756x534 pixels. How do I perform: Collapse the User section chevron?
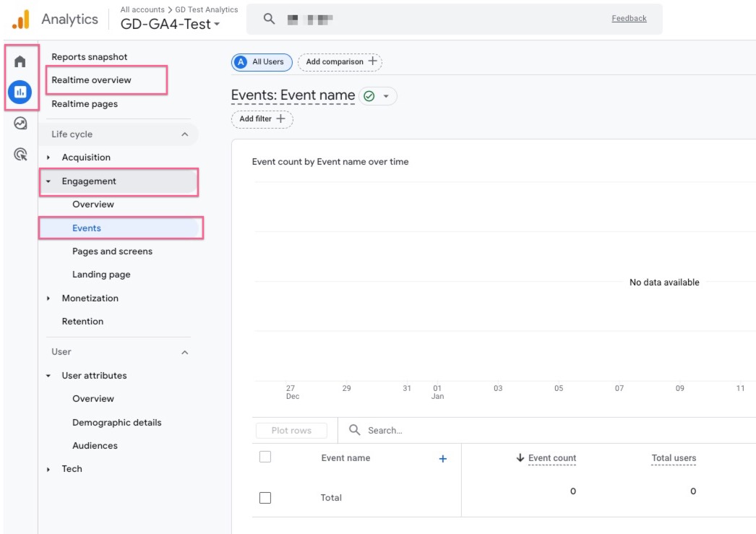point(184,353)
